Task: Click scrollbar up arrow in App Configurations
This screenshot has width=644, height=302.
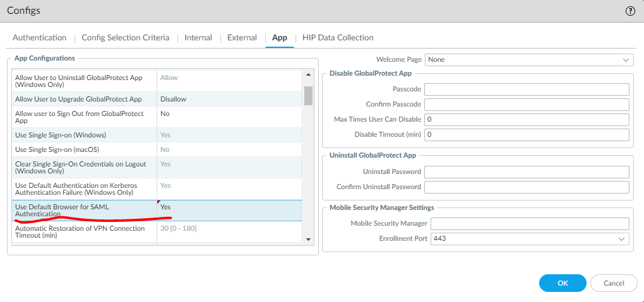Action: tap(309, 74)
